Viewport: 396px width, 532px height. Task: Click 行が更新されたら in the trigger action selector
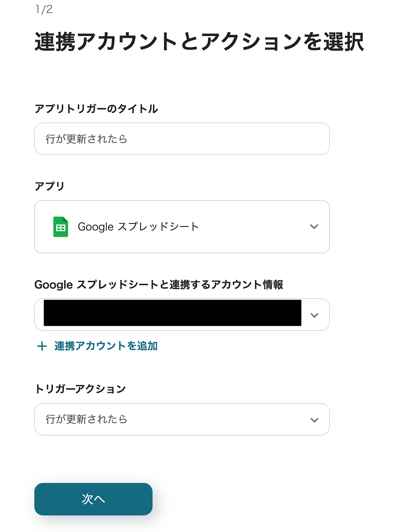click(x=86, y=419)
